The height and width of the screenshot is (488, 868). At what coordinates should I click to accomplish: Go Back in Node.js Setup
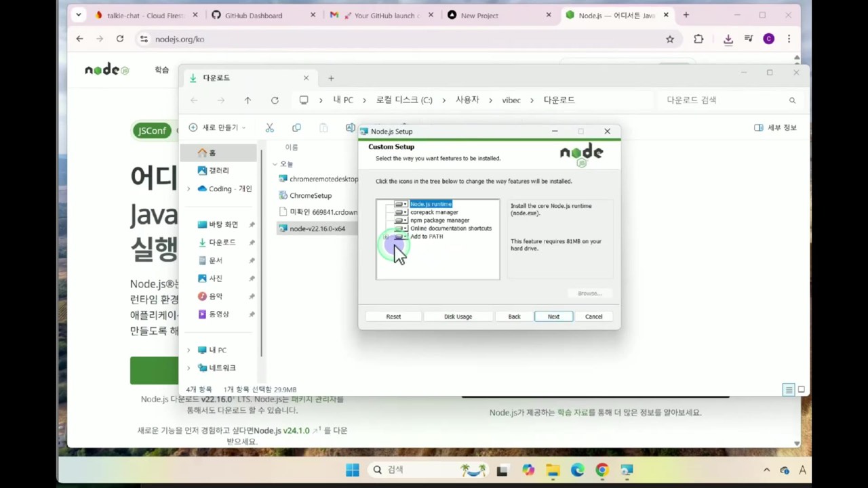pos(514,317)
